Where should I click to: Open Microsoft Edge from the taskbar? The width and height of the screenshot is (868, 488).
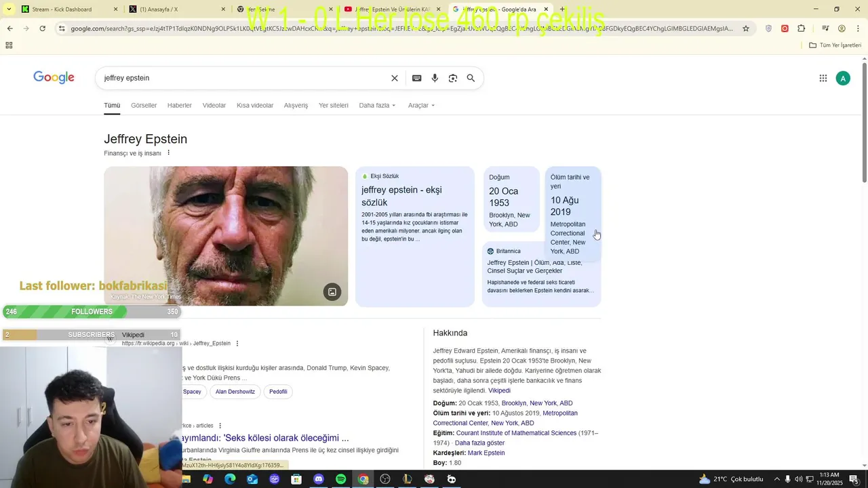click(230, 479)
